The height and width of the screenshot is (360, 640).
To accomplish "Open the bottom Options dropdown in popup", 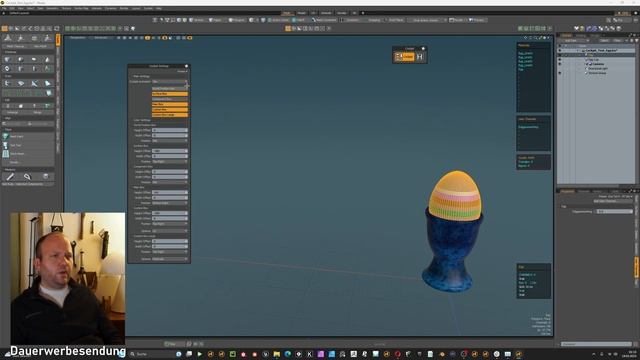I will pyautogui.click(x=170, y=259).
